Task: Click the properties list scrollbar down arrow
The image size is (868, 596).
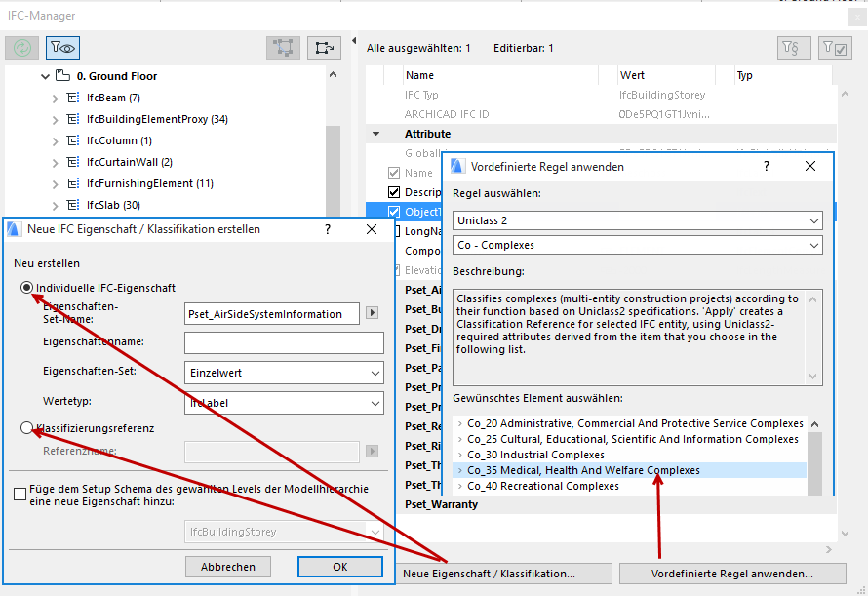Action: pyautogui.click(x=845, y=534)
